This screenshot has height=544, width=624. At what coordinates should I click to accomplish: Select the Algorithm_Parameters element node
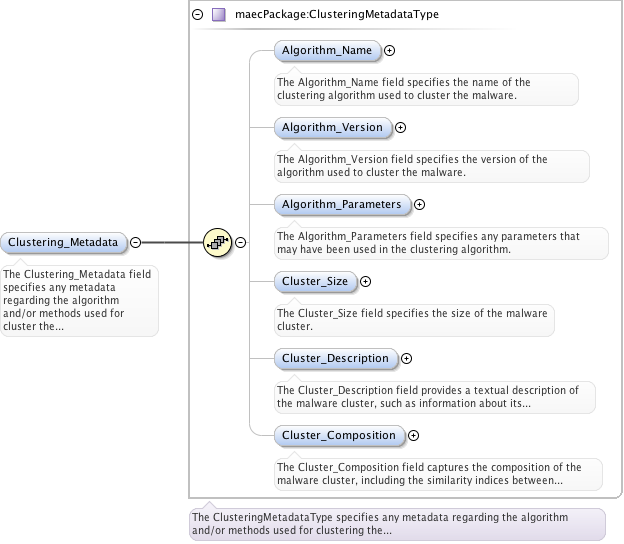341,204
